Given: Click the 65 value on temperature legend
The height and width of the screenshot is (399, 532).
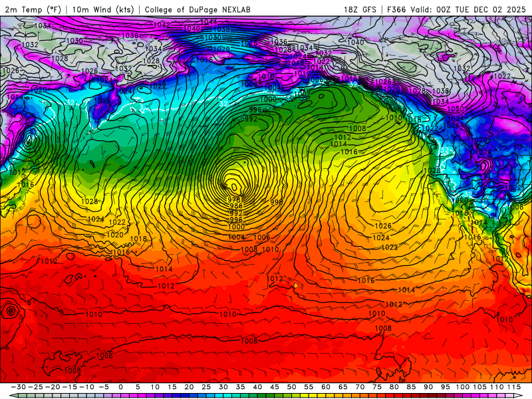Looking at the screenshot, I should [342, 387].
